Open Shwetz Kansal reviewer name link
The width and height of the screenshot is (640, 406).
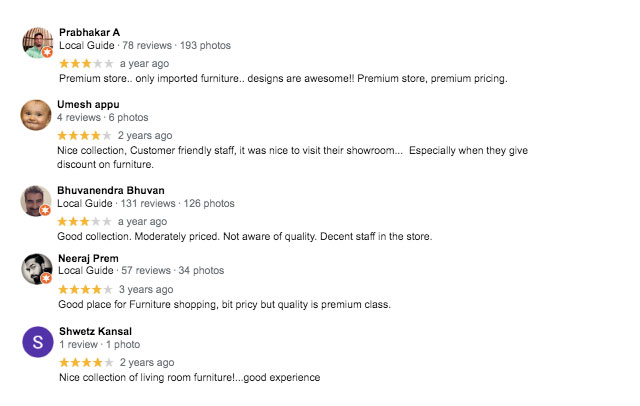(96, 331)
